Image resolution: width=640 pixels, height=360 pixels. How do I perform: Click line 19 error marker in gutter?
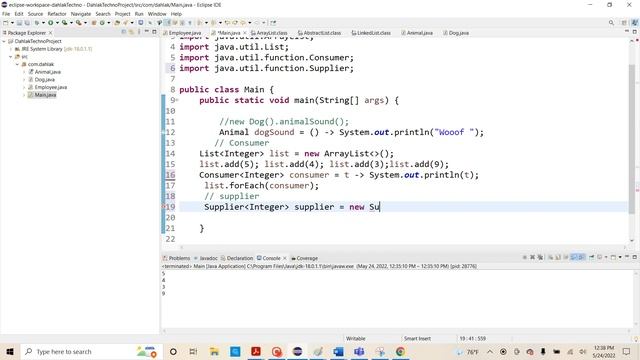(164, 207)
